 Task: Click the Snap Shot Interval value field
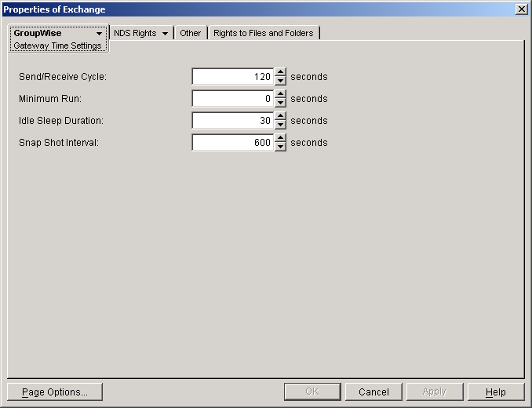tap(233, 143)
